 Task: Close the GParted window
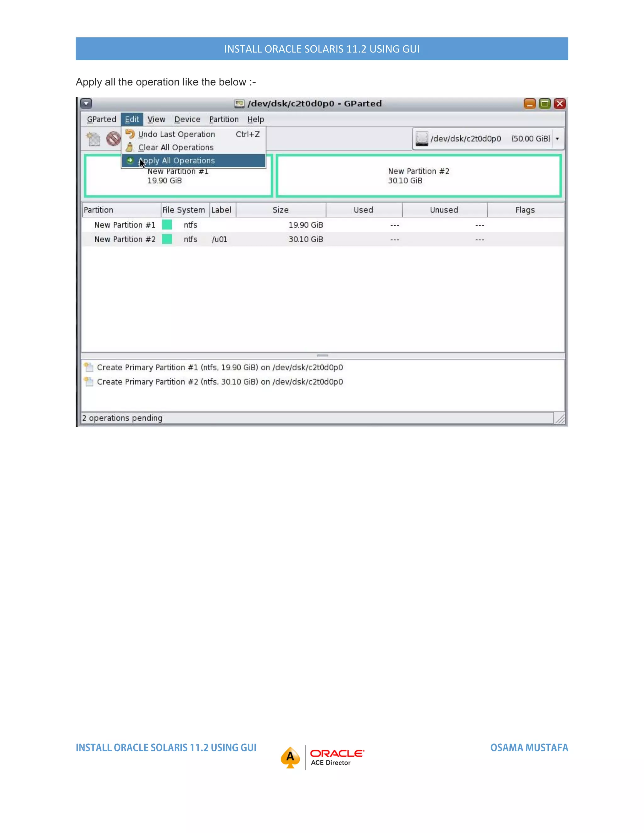pyautogui.click(x=560, y=104)
